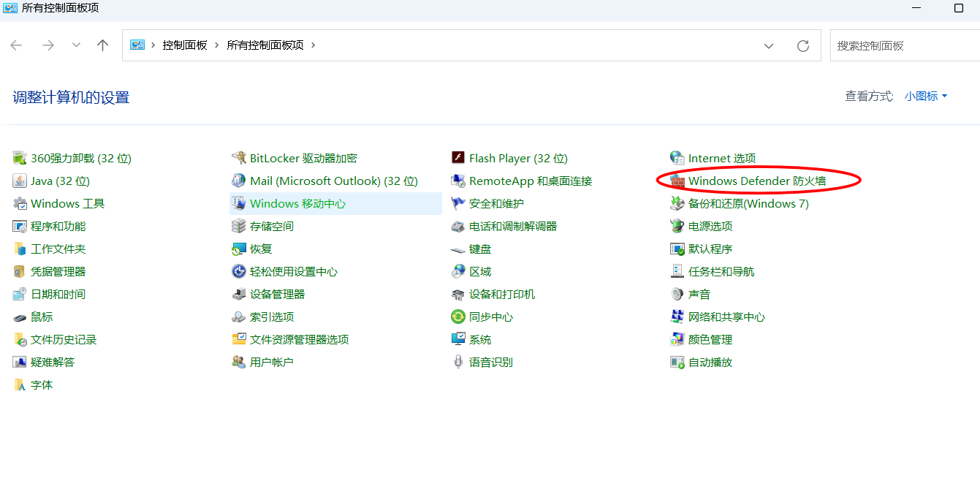980x492 pixels.
Task: Click the 索引选项 icon
Action: point(239,317)
